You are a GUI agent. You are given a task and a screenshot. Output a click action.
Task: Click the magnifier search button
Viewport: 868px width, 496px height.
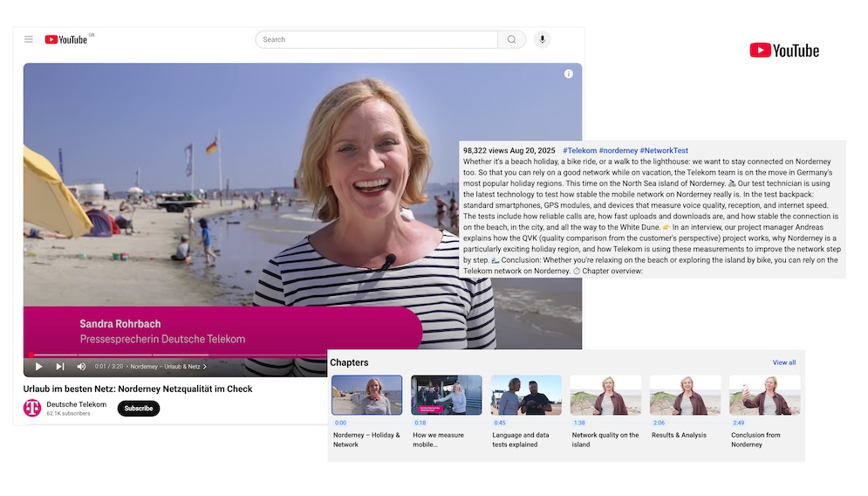[511, 39]
